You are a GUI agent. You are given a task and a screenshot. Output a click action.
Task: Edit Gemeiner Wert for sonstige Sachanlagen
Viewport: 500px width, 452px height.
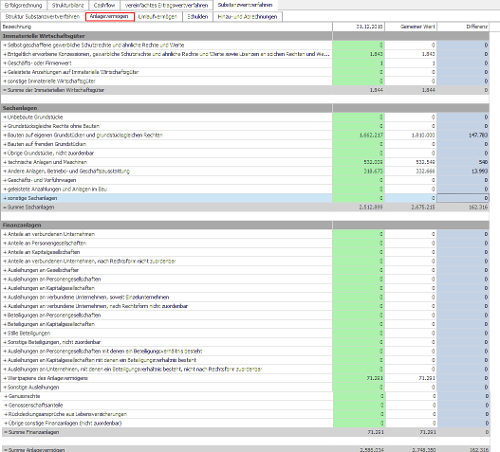pyautogui.click(x=411, y=198)
